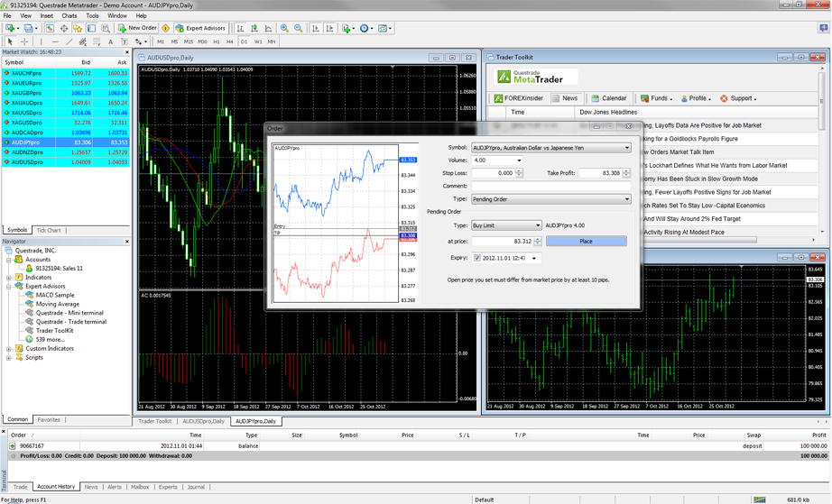Select the Text 'A' drawing tool
832x504 pixels.
(x=110, y=41)
